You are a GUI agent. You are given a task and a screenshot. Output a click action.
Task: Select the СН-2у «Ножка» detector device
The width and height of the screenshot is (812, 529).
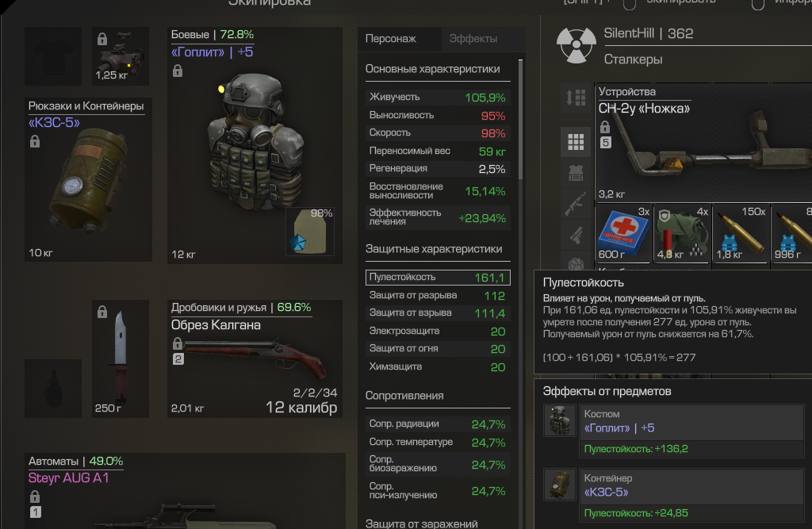703,143
